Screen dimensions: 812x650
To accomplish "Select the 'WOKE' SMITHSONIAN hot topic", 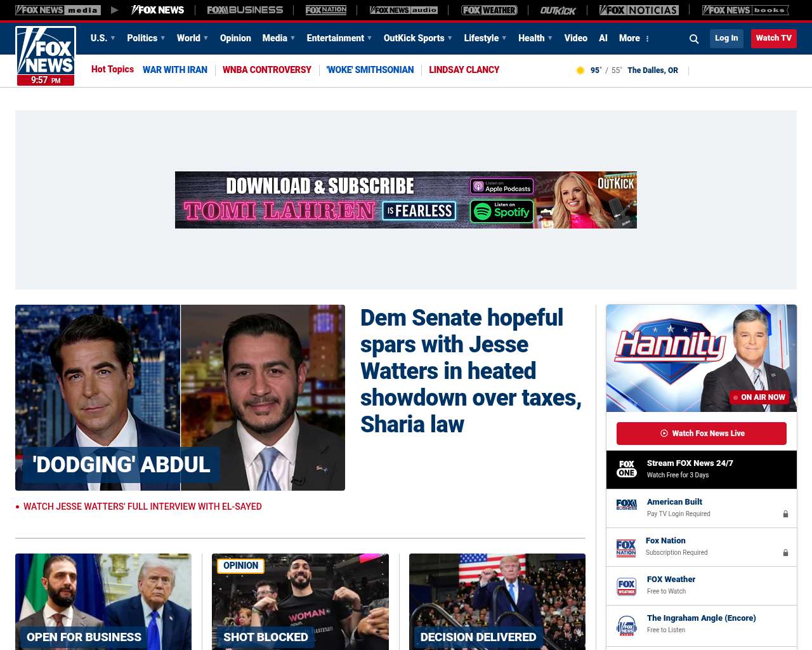I will (370, 70).
